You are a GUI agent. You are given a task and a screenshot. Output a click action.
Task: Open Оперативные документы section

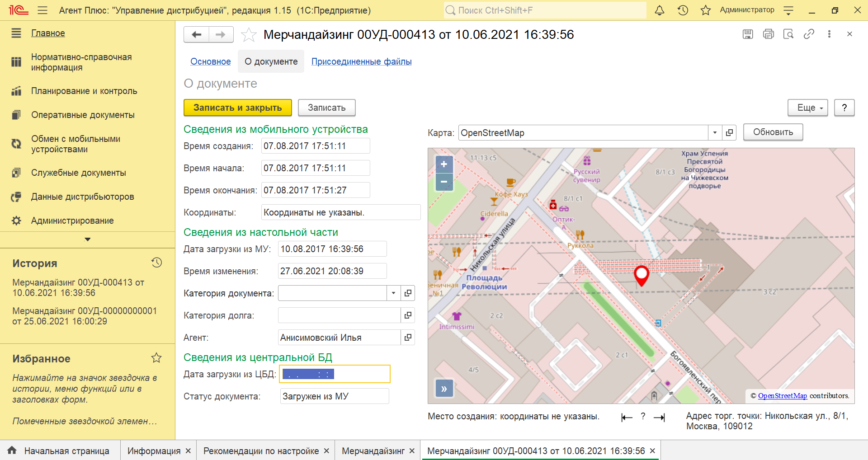click(83, 115)
